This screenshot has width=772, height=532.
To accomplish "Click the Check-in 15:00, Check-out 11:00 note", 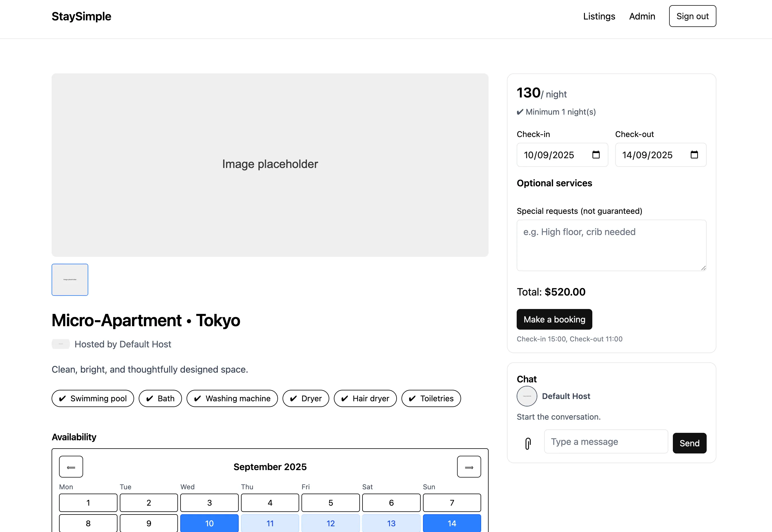I will pos(569,339).
